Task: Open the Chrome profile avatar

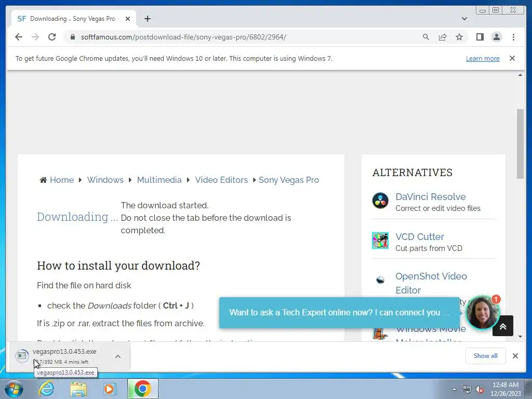Action: coord(496,37)
